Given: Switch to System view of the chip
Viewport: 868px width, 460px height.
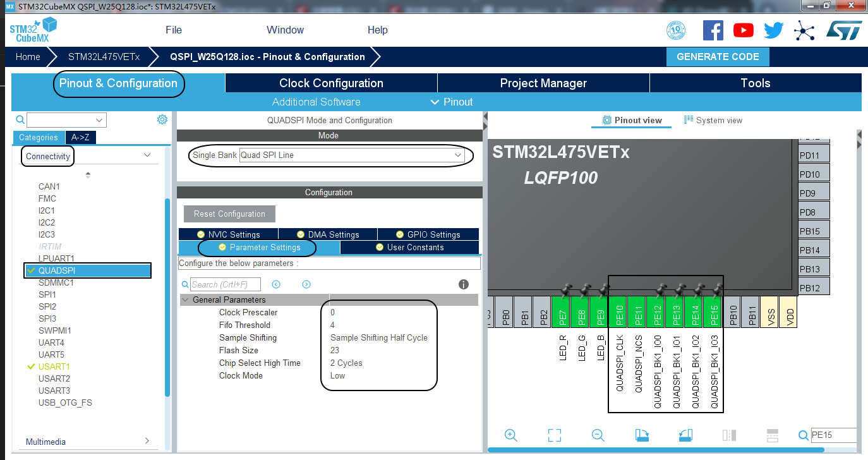Looking at the screenshot, I should click(713, 120).
